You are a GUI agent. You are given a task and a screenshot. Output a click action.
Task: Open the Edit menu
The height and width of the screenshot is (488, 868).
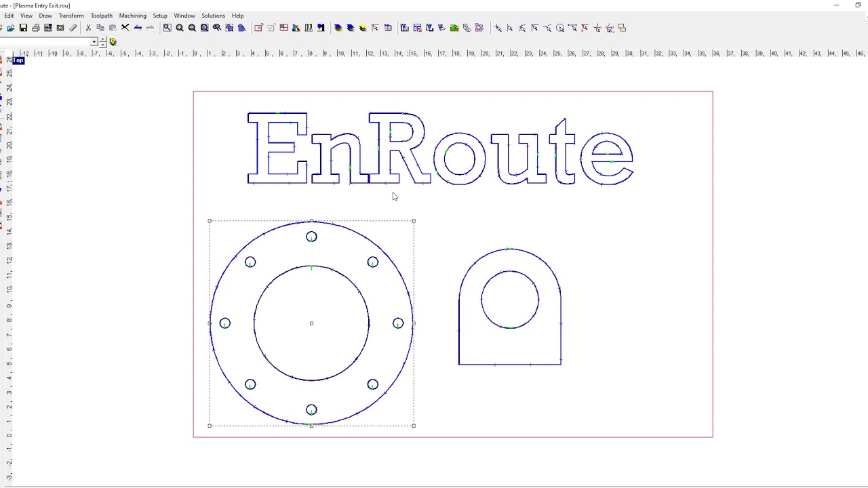point(9,16)
